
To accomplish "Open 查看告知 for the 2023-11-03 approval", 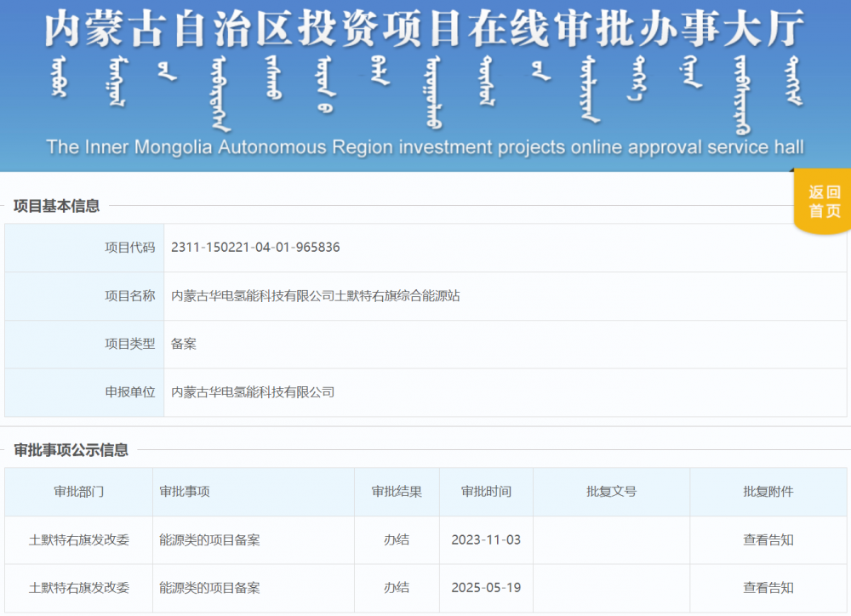I will pyautogui.click(x=768, y=540).
